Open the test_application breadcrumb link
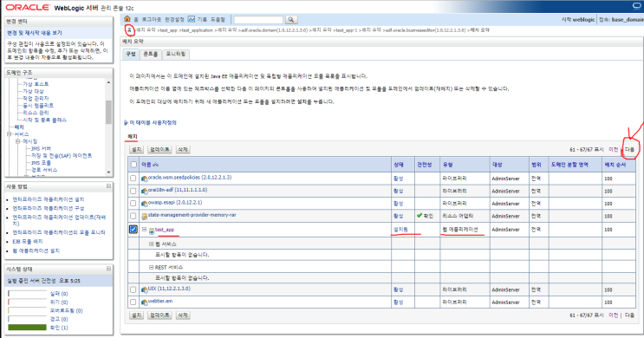 pyautogui.click(x=198, y=30)
